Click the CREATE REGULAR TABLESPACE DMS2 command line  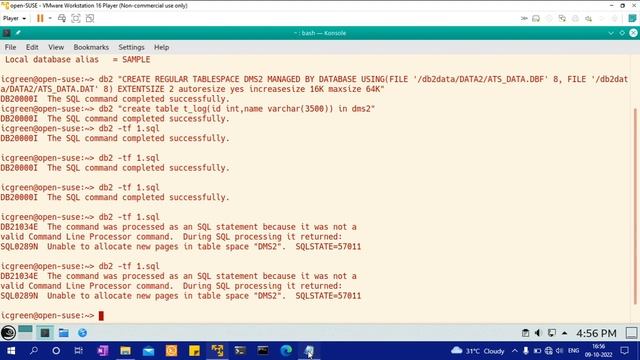pos(314,84)
